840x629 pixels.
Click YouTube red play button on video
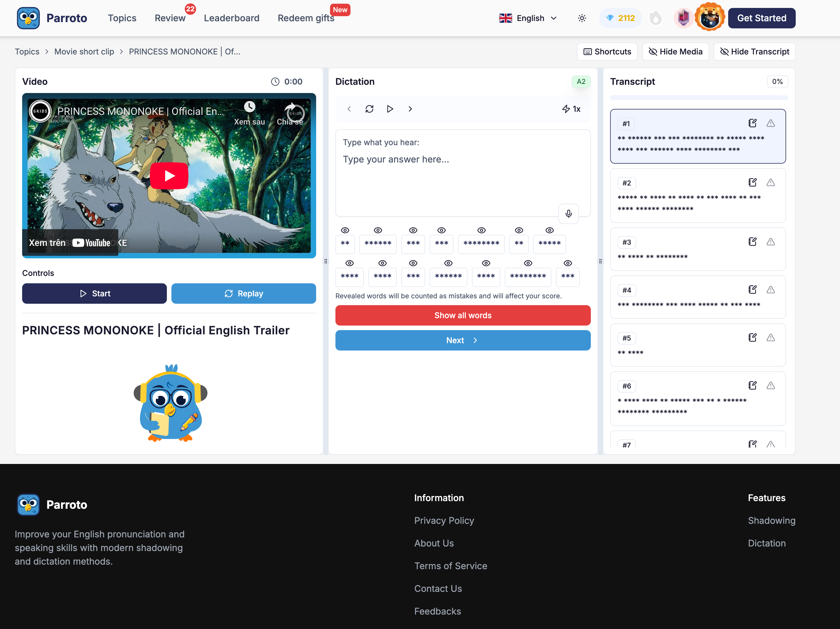tap(169, 176)
